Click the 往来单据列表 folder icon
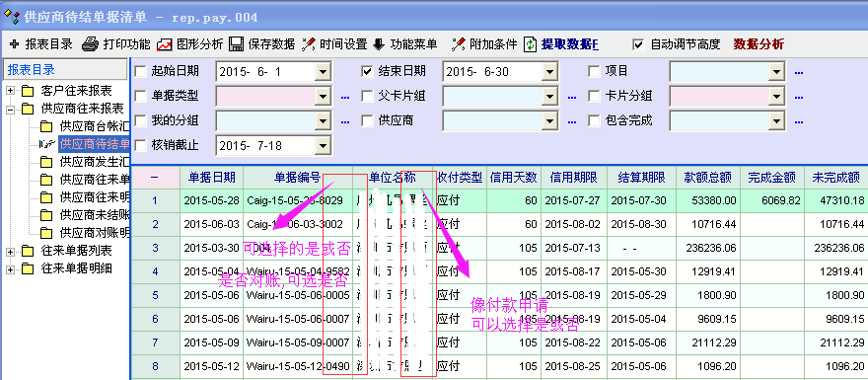The height and width of the screenshot is (380, 868). pos(28,252)
